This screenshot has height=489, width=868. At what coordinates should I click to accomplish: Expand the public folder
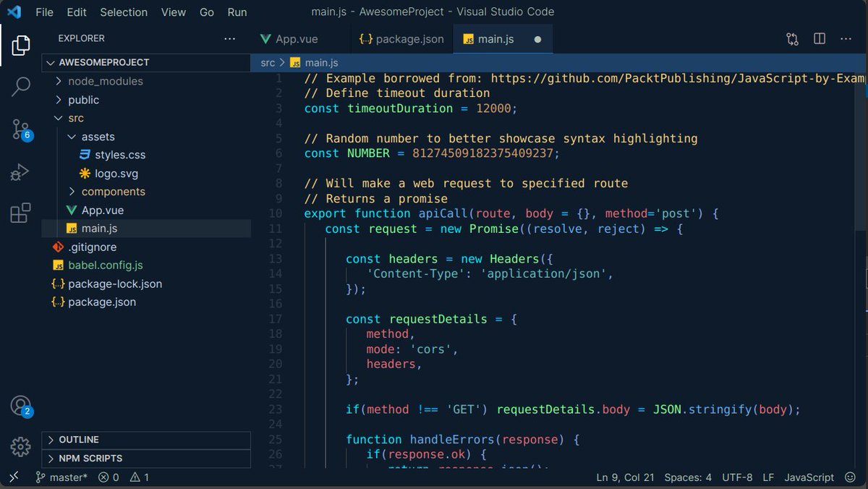point(146,100)
